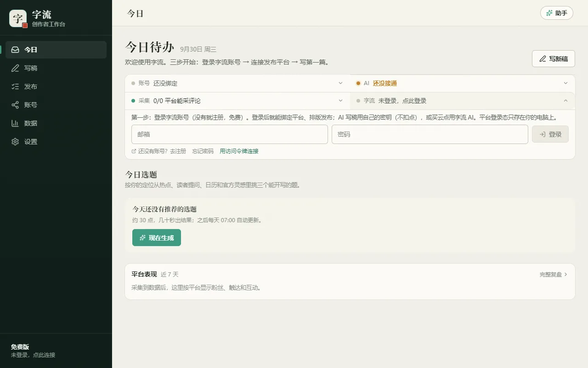Image resolution: width=588 pixels, height=368 pixels.
Task: Click the 登录 login button
Action: [550, 134]
